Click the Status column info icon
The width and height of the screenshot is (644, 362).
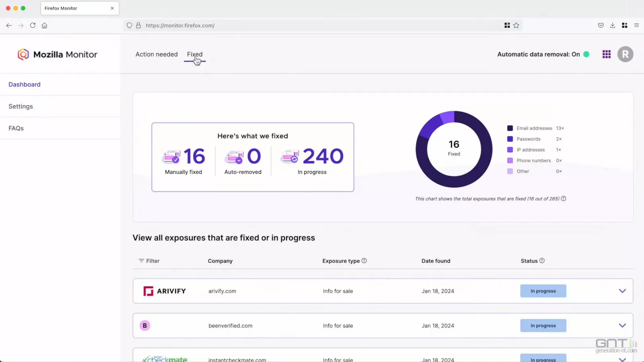click(542, 261)
